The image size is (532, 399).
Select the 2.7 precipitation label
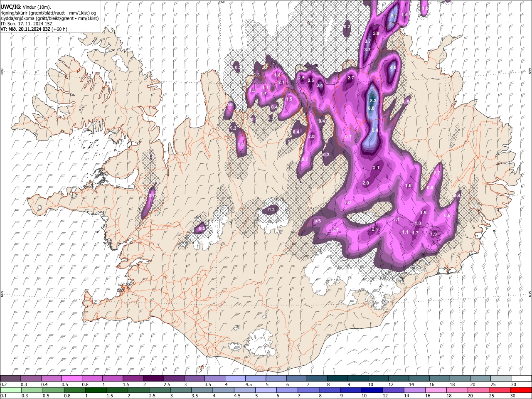pos(351,78)
